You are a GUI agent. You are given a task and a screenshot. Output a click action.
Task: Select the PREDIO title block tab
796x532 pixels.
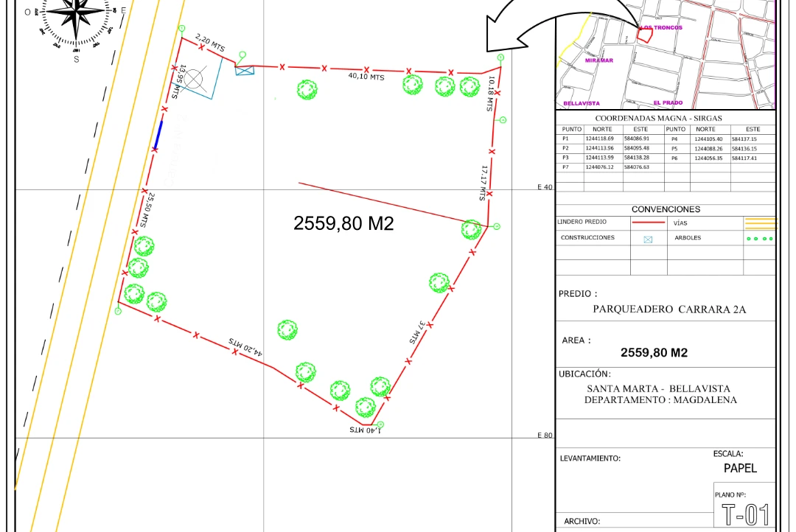pyautogui.click(x=576, y=292)
